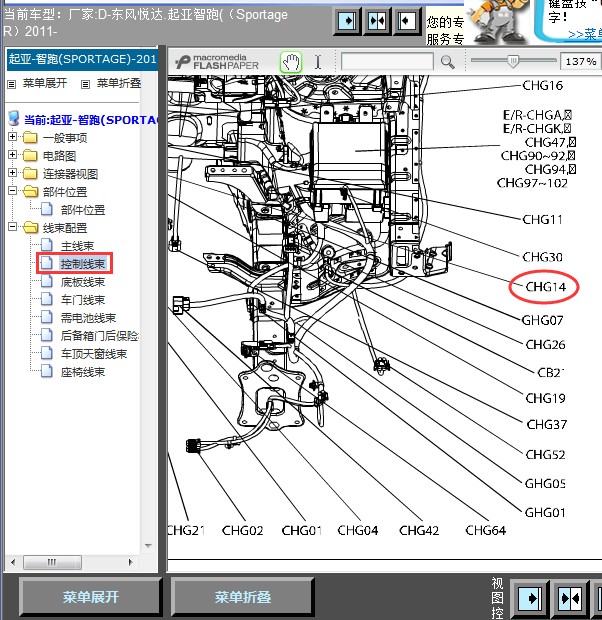Click the folder icon of 连接器视图
Image resolution: width=602 pixels, height=620 pixels.
click(30, 173)
